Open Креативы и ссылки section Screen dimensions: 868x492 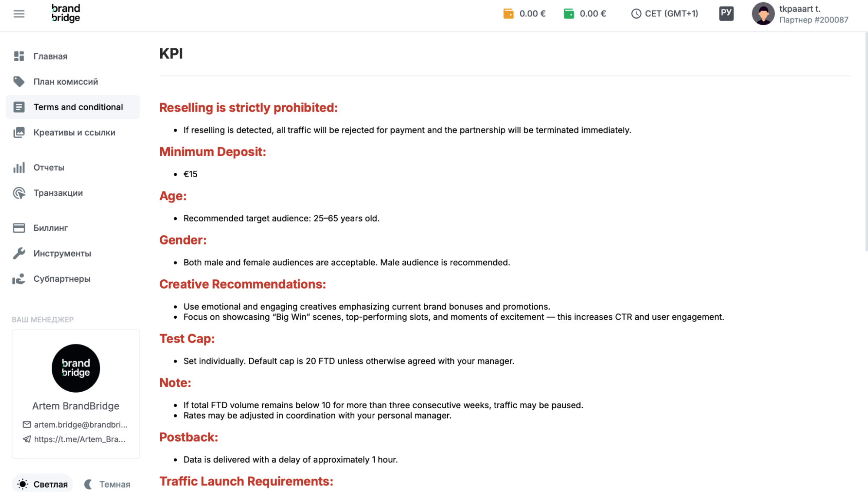click(x=73, y=132)
